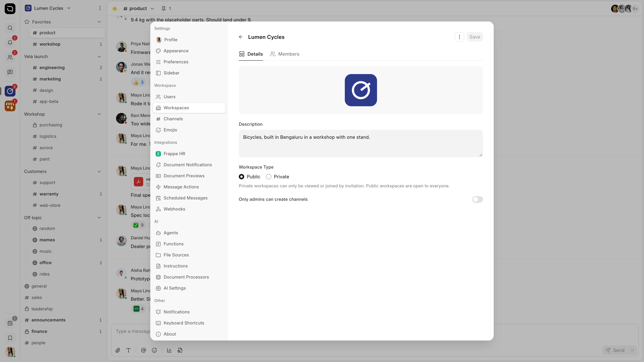Click the thumbs up reaction with 3
The image size is (644, 362).
(x=139, y=82)
